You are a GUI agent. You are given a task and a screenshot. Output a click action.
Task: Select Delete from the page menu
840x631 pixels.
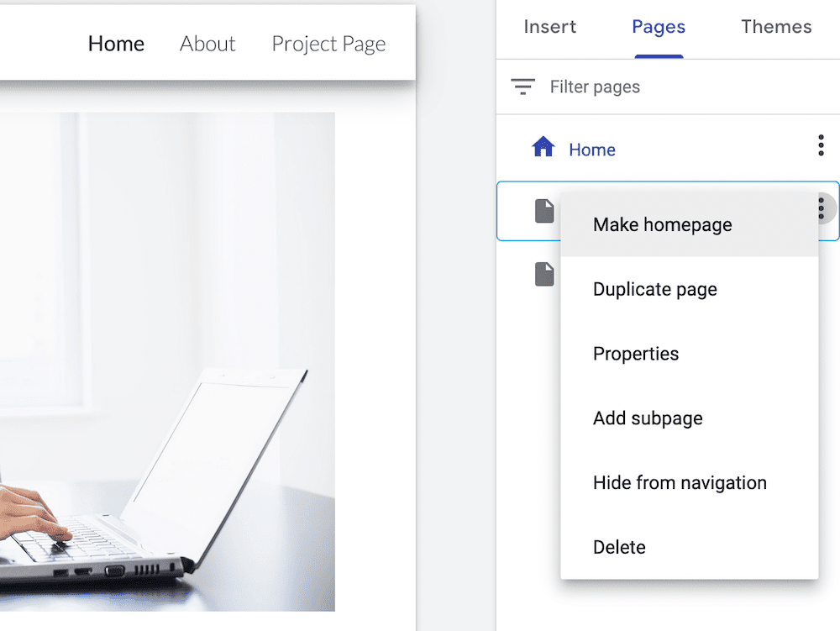click(x=620, y=547)
